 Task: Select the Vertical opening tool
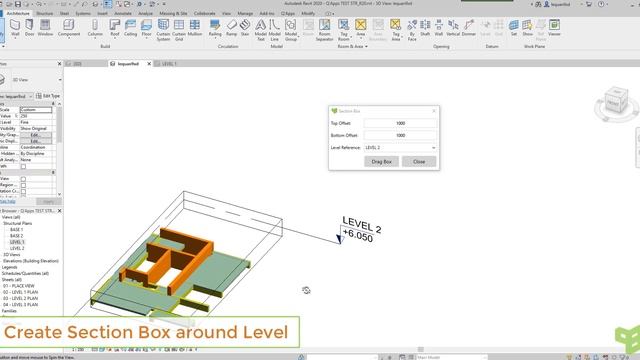click(453, 28)
